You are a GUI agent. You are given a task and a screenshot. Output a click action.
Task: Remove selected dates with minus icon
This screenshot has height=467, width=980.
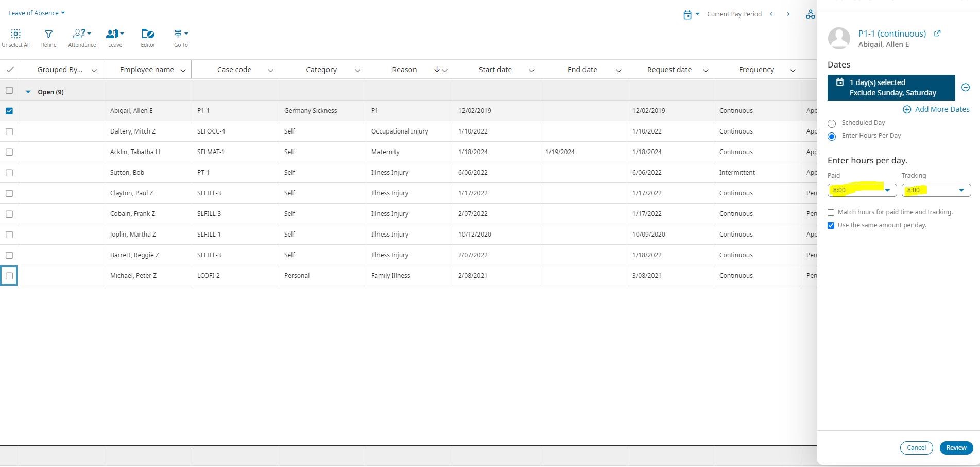[966, 88]
